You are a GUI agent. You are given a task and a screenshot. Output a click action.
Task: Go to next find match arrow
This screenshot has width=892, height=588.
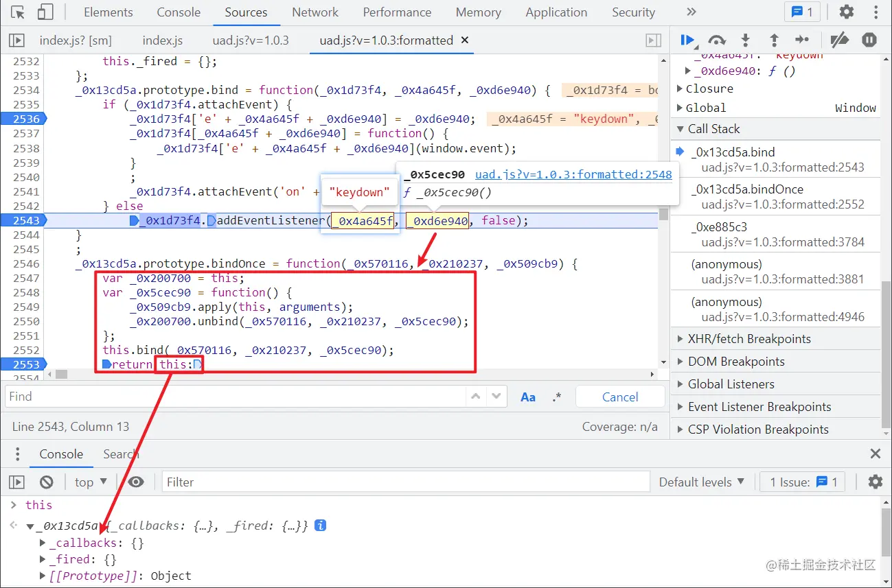[496, 397]
